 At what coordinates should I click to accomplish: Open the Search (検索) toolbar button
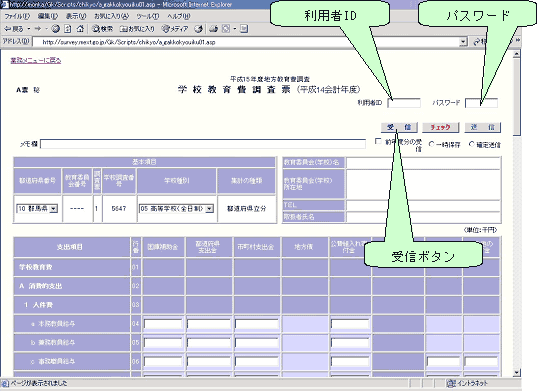pyautogui.click(x=102, y=29)
